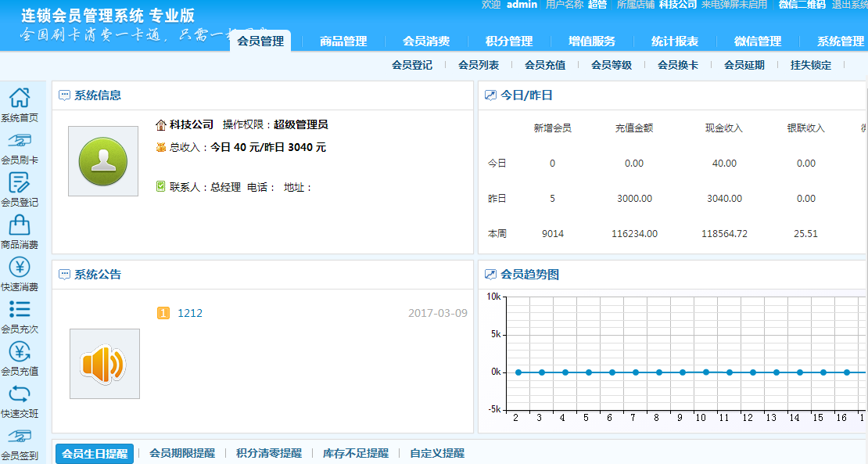868x464 pixels.
Task: Click 会员充次 list icon in sidebar
Action: 20,310
